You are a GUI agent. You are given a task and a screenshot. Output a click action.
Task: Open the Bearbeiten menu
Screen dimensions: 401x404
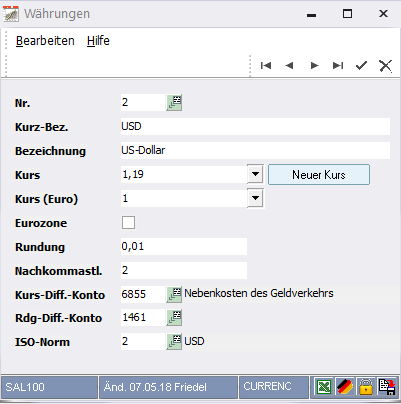45,41
